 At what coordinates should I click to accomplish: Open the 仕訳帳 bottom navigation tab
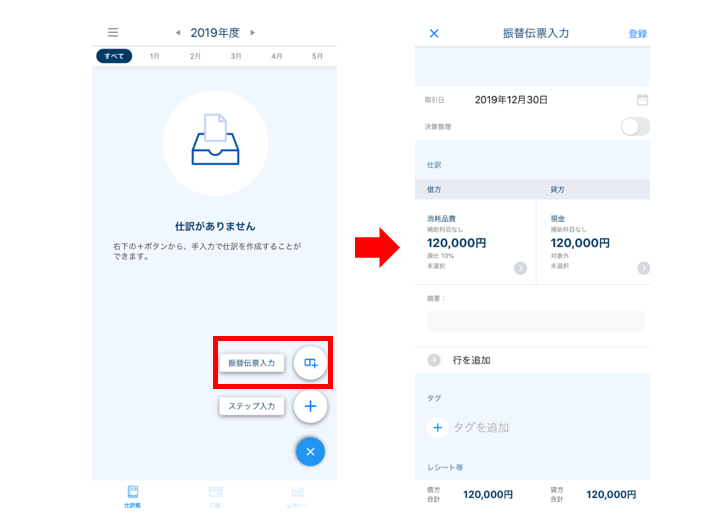(x=133, y=496)
